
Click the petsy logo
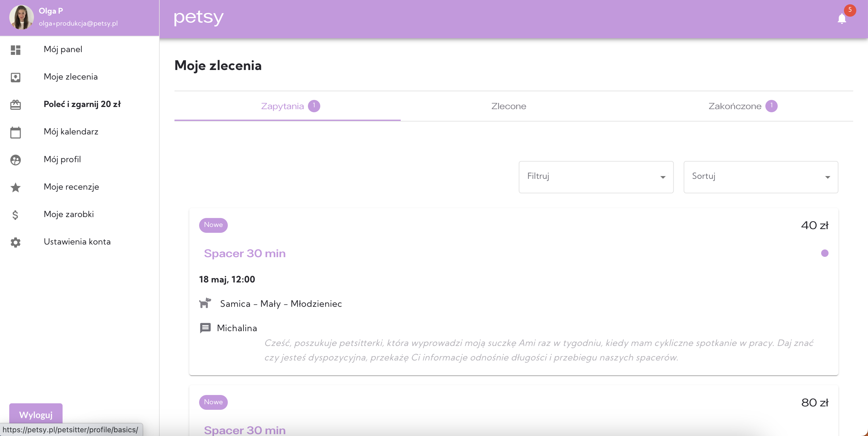[199, 18]
